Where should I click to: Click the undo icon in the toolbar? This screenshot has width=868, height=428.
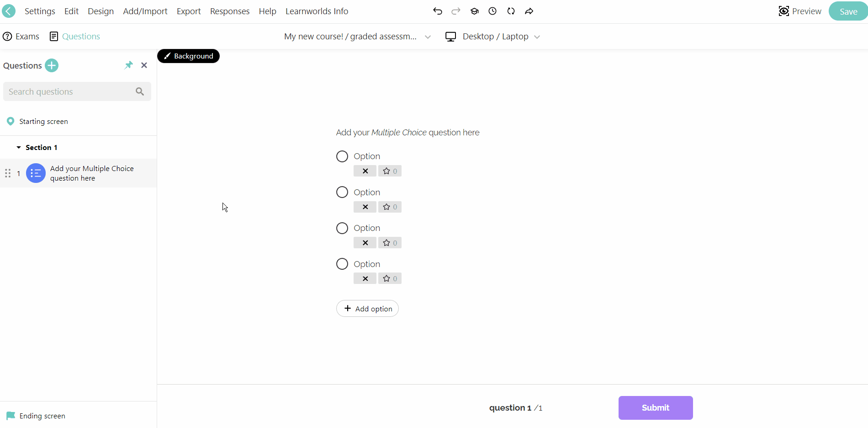click(437, 11)
